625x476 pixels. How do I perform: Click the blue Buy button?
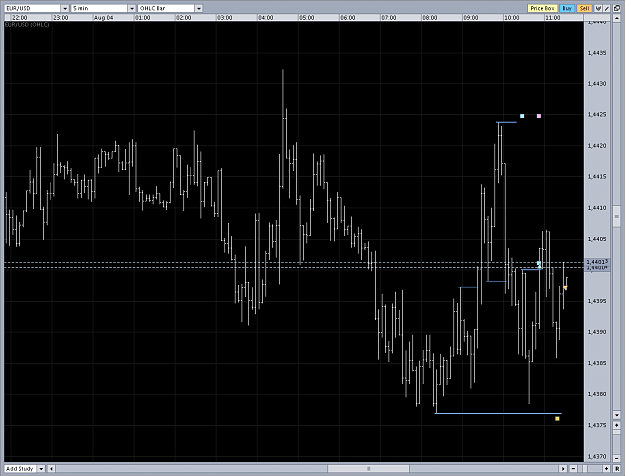[x=567, y=8]
